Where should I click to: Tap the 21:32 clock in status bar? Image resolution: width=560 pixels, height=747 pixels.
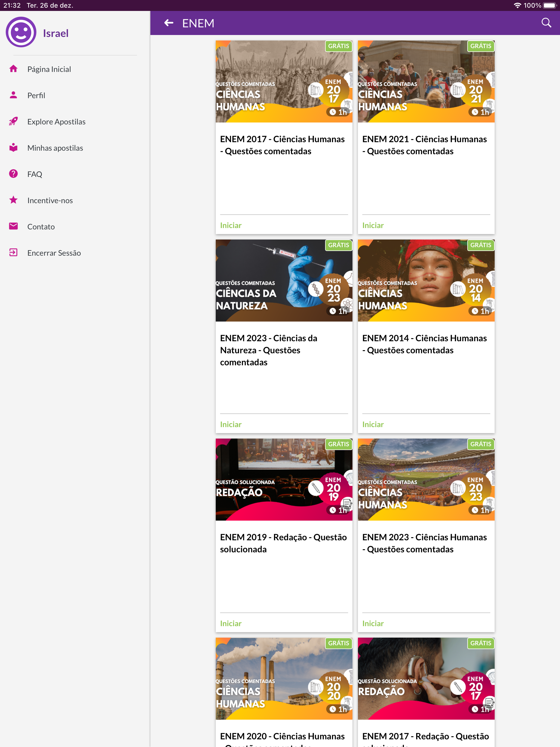pyautogui.click(x=12, y=5)
